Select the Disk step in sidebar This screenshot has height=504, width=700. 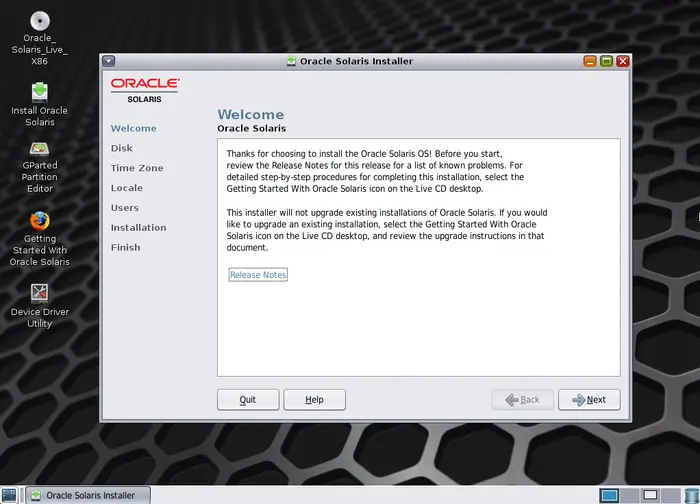pos(121,148)
